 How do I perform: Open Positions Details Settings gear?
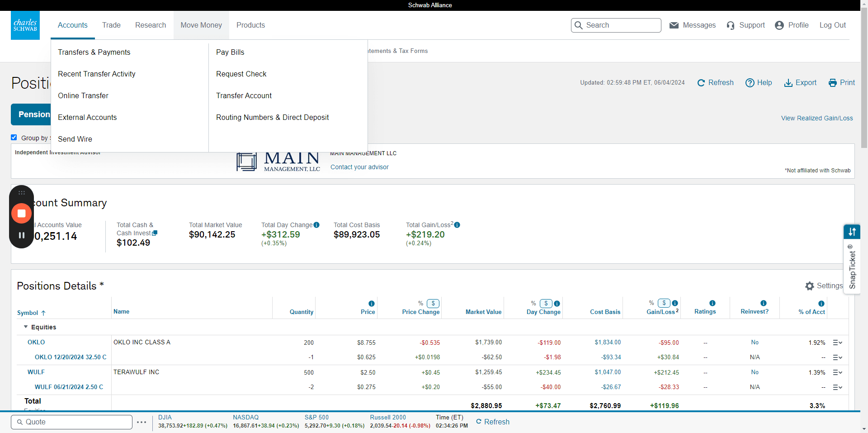click(x=809, y=286)
